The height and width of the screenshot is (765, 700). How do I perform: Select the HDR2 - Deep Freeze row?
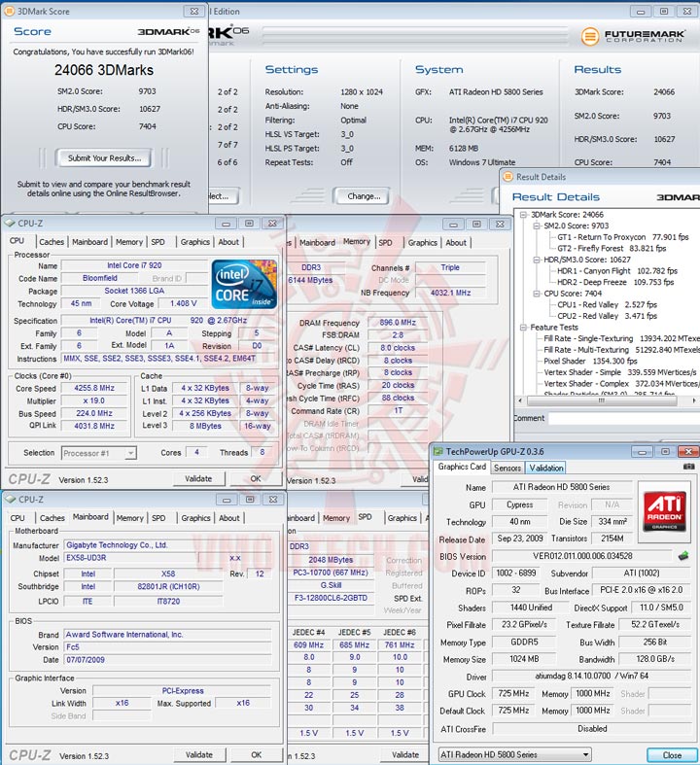615,282
